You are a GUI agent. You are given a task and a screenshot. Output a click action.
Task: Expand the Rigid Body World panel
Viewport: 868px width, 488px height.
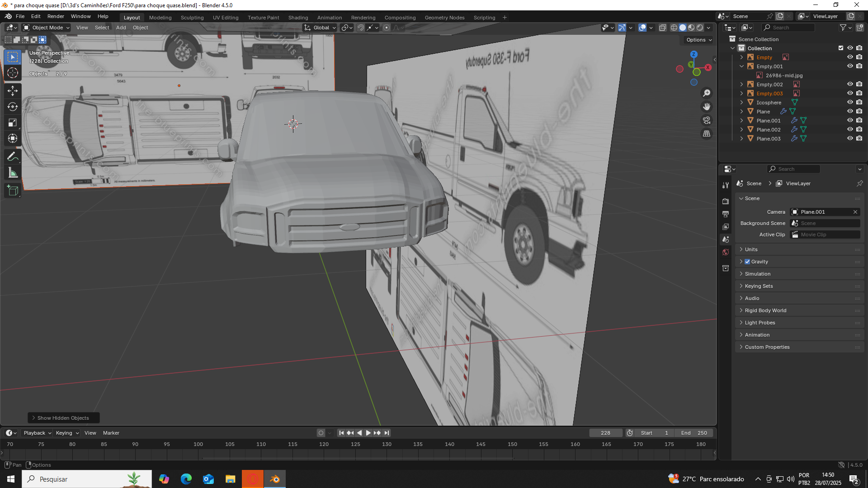(765, 310)
